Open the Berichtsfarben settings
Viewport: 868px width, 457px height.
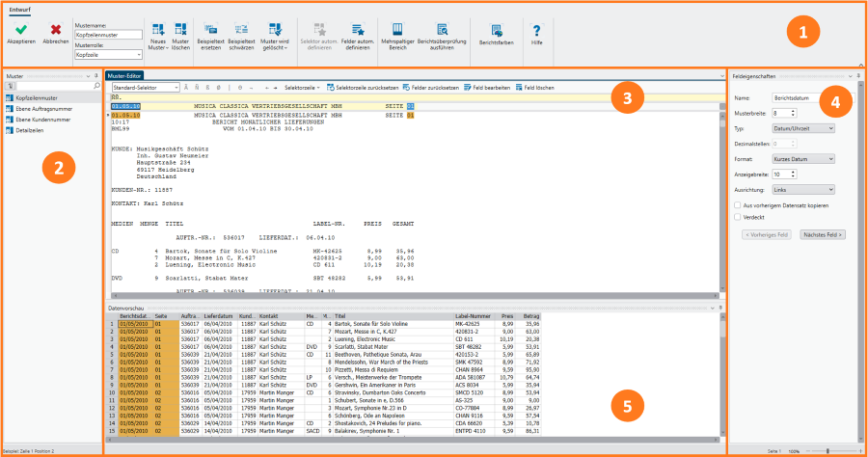pyautogui.click(x=497, y=31)
